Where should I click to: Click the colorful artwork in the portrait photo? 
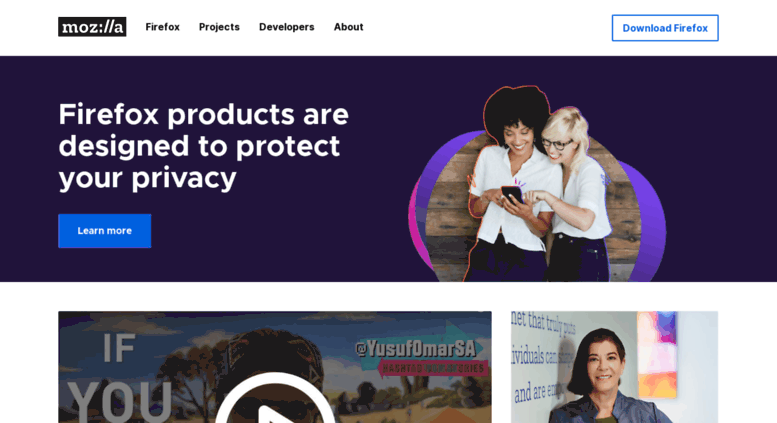pos(656,354)
